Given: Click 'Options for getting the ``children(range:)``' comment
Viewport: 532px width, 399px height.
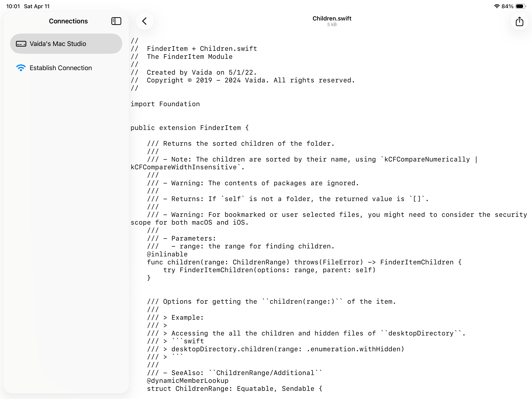Looking at the screenshot, I should [x=271, y=302].
